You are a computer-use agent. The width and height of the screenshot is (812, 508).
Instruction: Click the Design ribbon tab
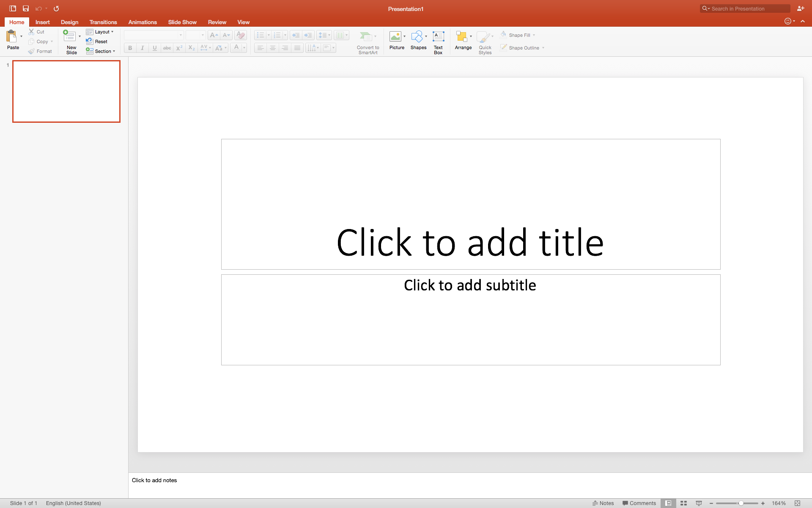tap(69, 22)
